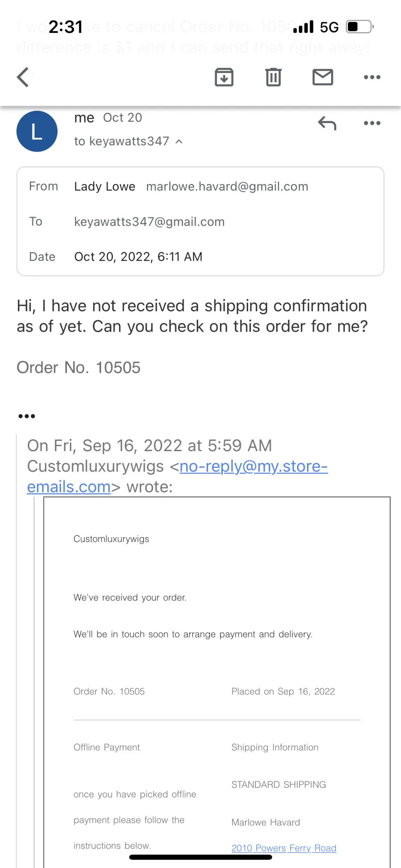
Task: Open message-level three-dot menu
Action: [x=372, y=123]
